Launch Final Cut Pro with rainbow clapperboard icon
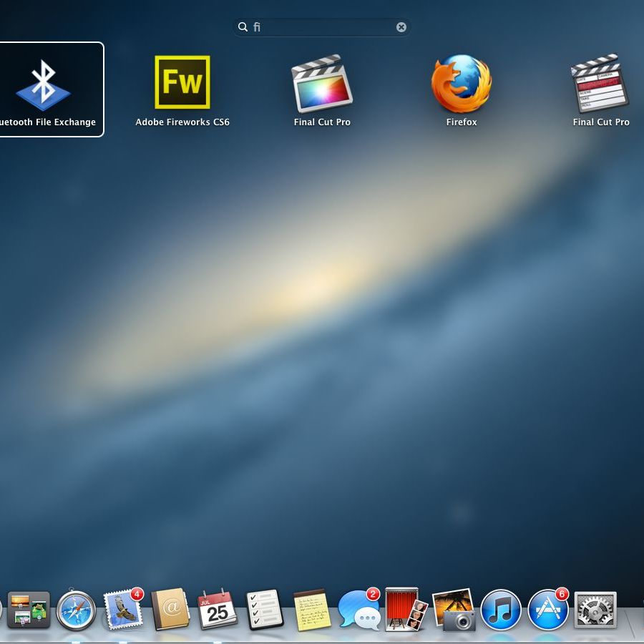This screenshot has width=644, height=644. [322, 84]
